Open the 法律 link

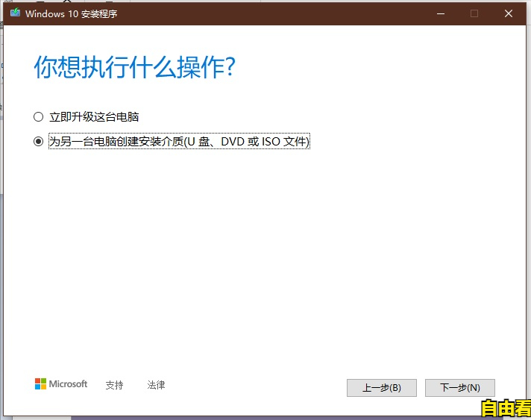[156, 385]
